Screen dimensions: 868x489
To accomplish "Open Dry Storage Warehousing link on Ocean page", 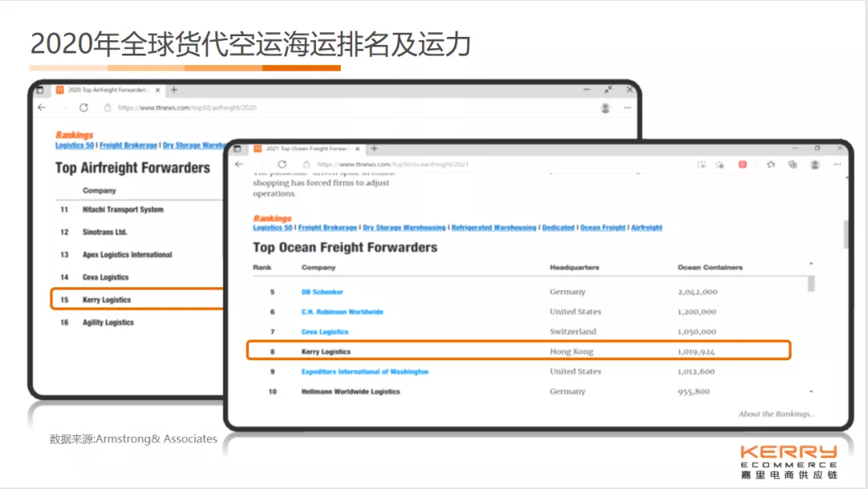I will [404, 228].
